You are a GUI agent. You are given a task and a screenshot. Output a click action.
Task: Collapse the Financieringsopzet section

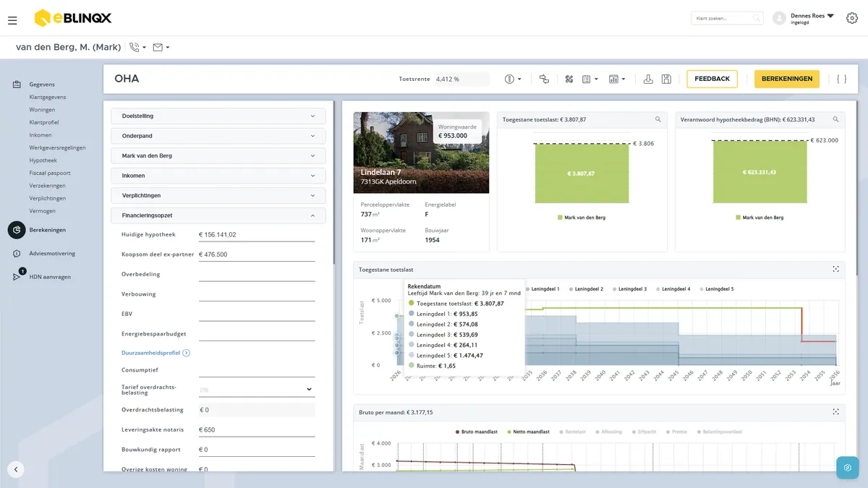pos(218,215)
